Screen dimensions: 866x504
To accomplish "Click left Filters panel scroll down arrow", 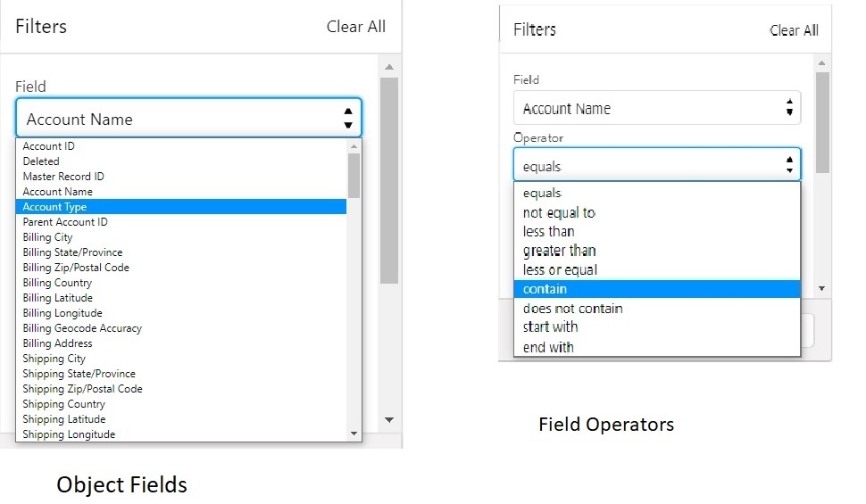I will [x=389, y=420].
